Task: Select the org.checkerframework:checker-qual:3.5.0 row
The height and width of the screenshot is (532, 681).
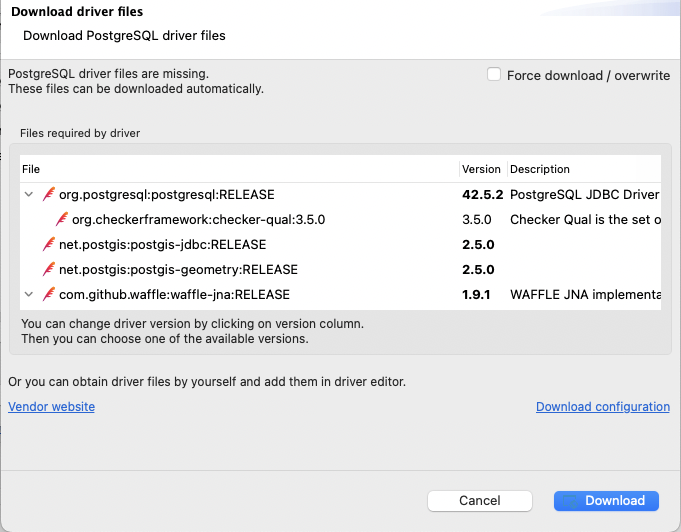Action: [x=198, y=219]
